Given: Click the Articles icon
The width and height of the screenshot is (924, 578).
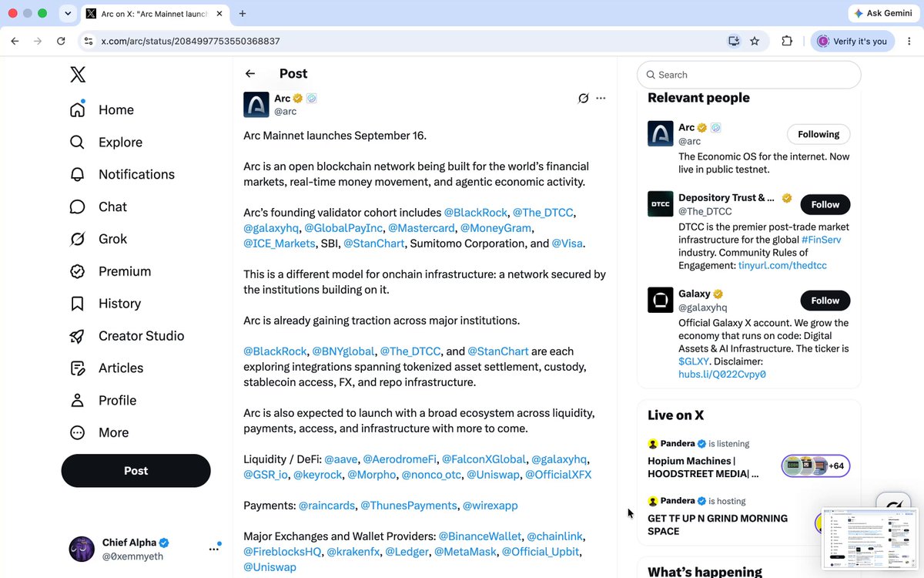Looking at the screenshot, I should (x=78, y=368).
